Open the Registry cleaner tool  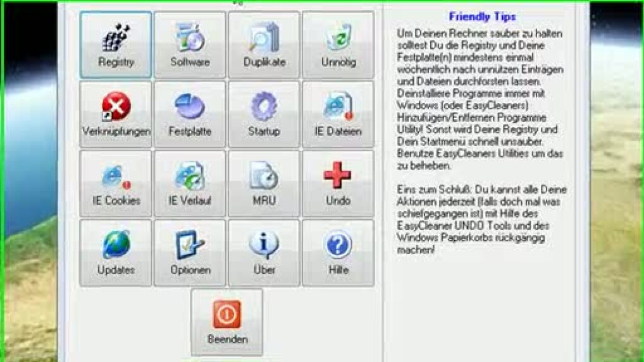116,45
